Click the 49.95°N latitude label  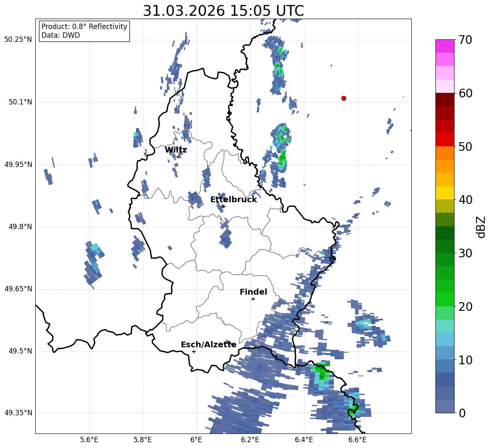coord(18,164)
